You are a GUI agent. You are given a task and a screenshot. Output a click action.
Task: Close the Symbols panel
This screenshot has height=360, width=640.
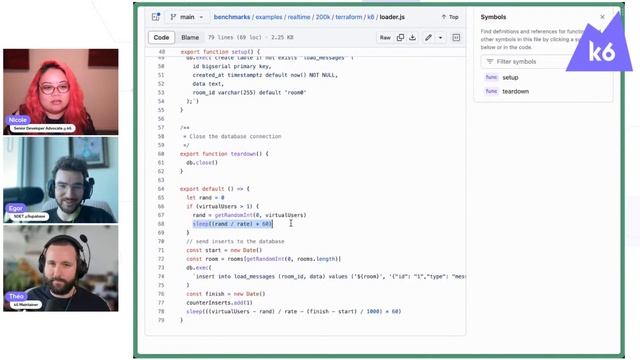(602, 17)
